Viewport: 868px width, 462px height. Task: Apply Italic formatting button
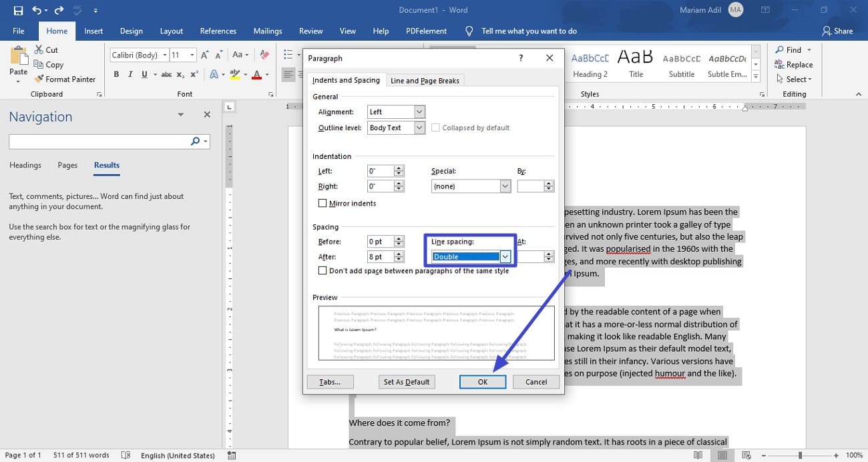(x=130, y=74)
